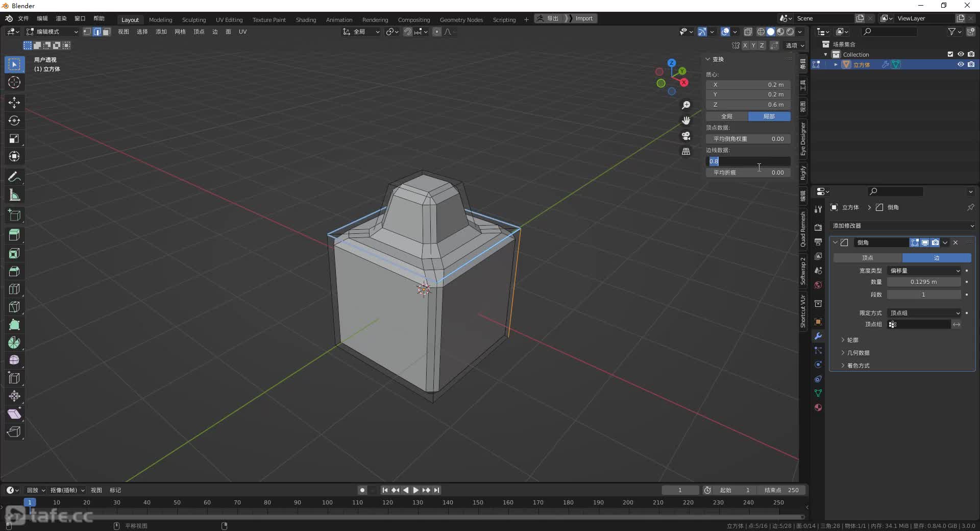Open the 选项 options button

point(795,45)
